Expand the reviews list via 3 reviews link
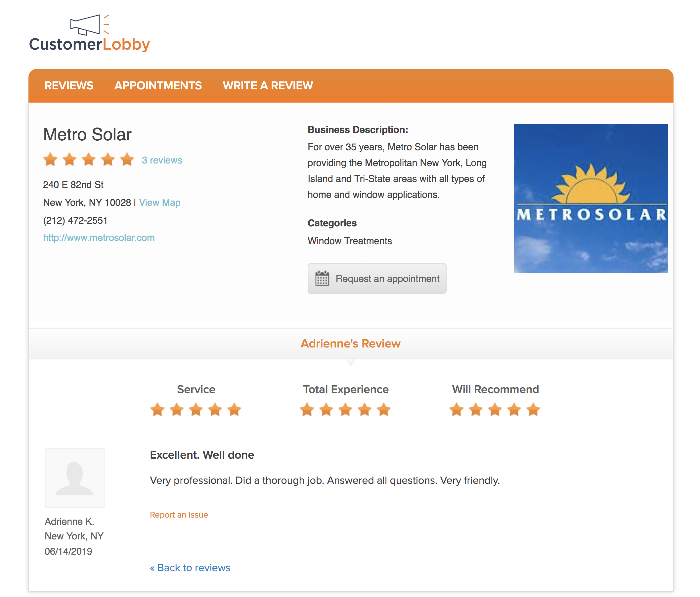The height and width of the screenshot is (597, 700). click(x=162, y=160)
